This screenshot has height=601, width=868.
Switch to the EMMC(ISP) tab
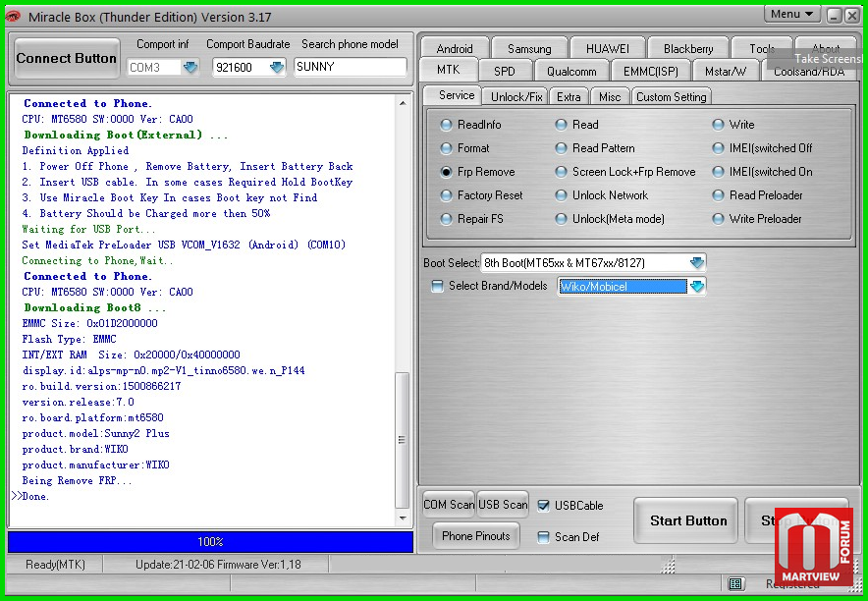(650, 72)
